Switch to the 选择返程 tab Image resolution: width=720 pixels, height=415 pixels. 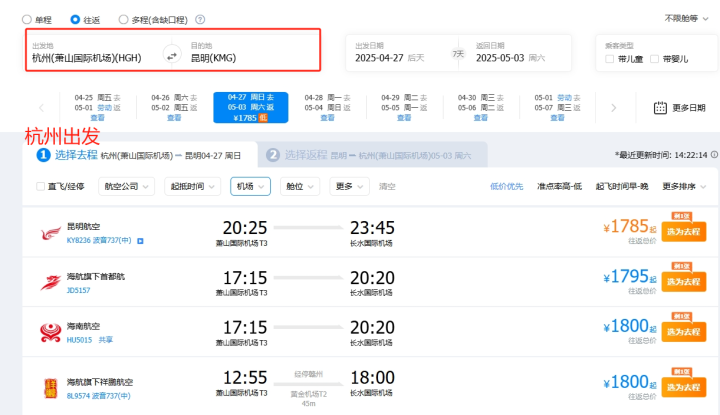click(372, 155)
